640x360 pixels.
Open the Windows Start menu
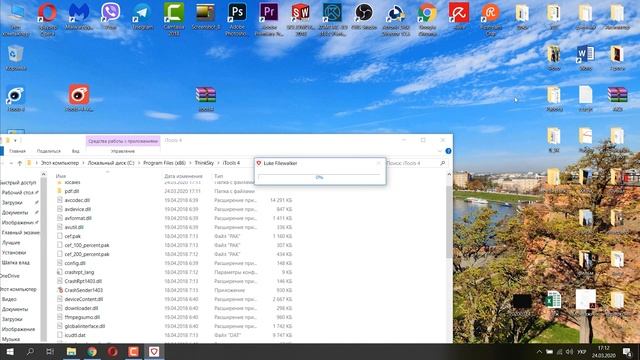[10, 351]
